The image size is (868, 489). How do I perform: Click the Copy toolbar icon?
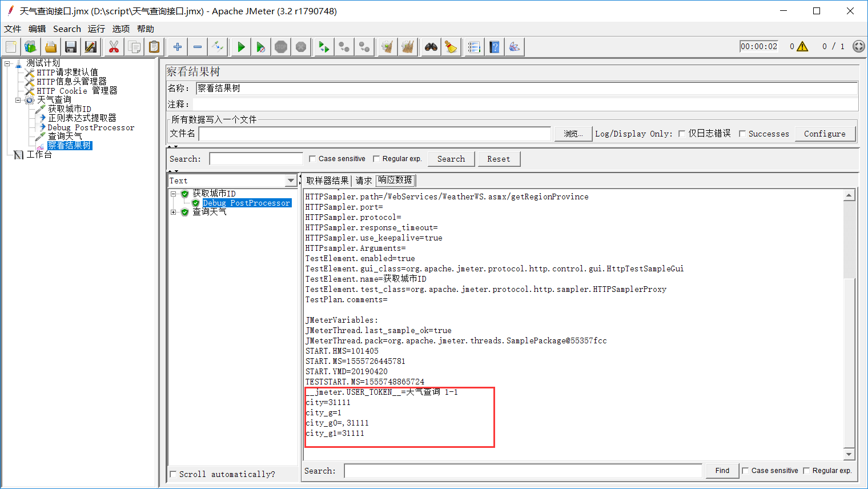(134, 47)
